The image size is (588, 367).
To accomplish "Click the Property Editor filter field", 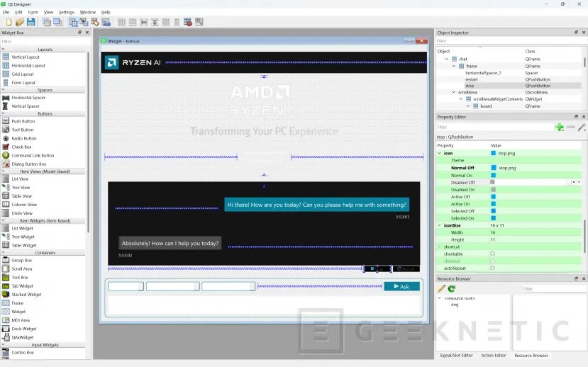I will point(494,128).
